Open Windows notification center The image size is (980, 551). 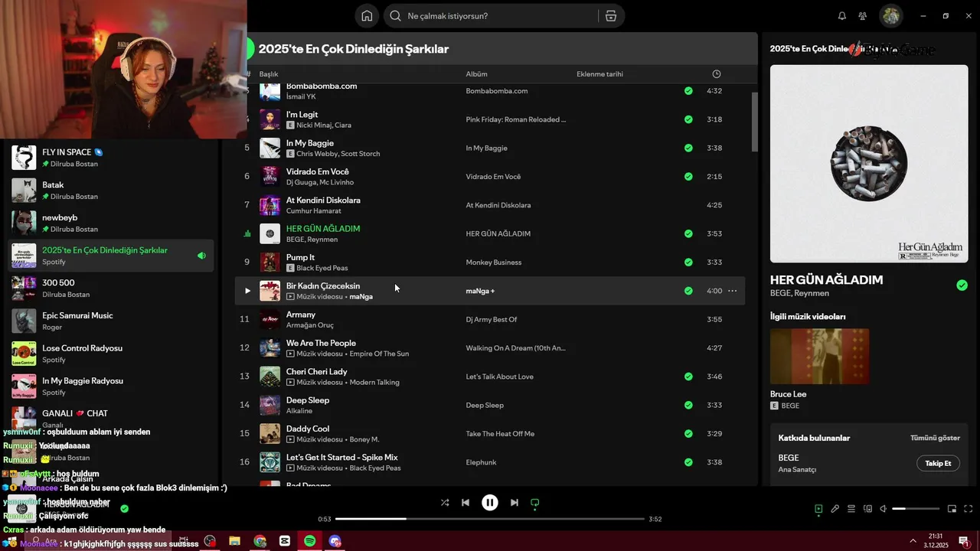tap(964, 541)
